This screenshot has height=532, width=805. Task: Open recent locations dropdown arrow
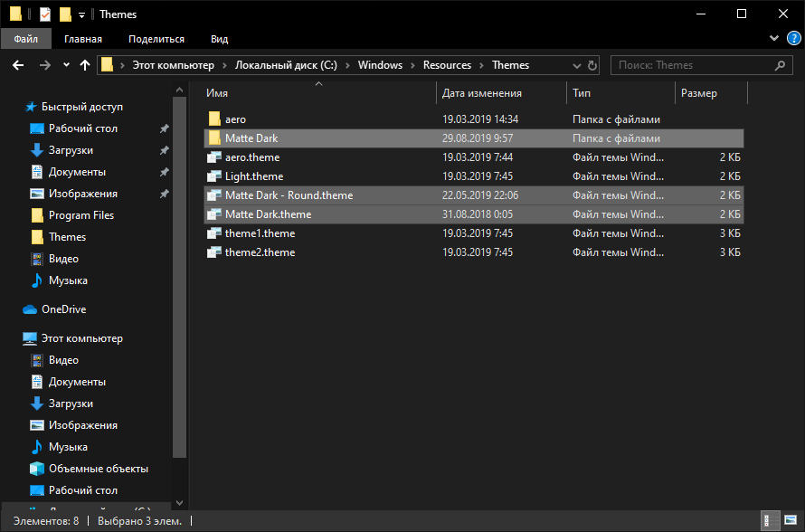(x=66, y=65)
